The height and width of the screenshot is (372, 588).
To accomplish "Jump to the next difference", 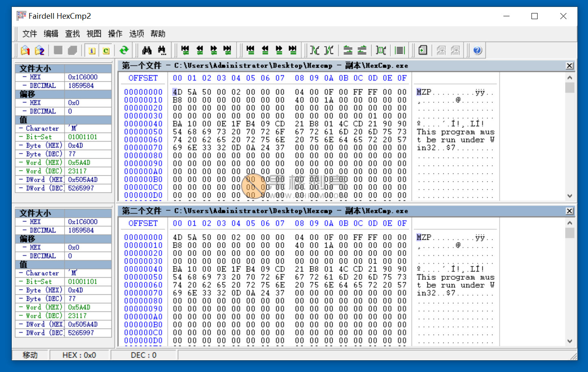I will (x=213, y=50).
